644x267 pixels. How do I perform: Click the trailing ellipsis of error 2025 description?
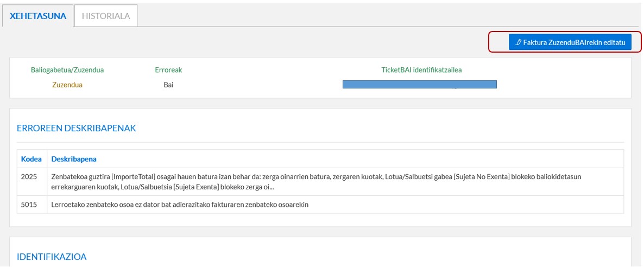tap(271, 187)
